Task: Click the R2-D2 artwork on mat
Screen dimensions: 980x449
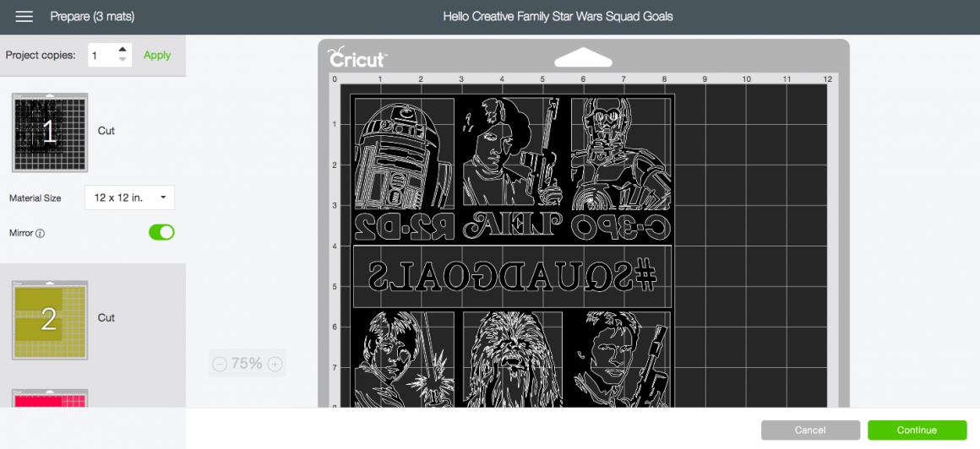Action: (x=405, y=153)
